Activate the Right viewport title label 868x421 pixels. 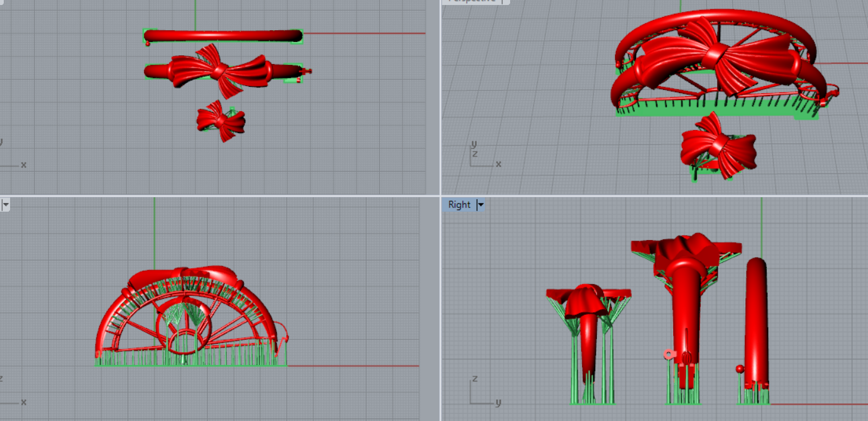[x=459, y=205]
